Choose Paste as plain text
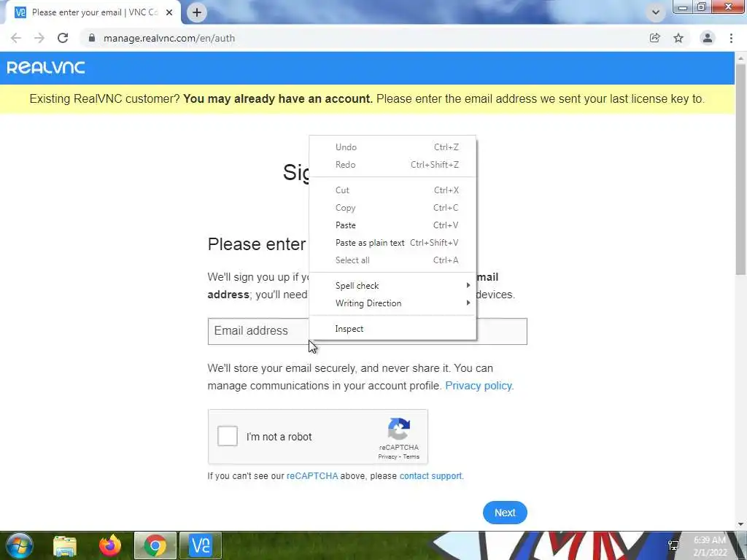Image resolution: width=747 pixels, height=560 pixels. click(393, 243)
